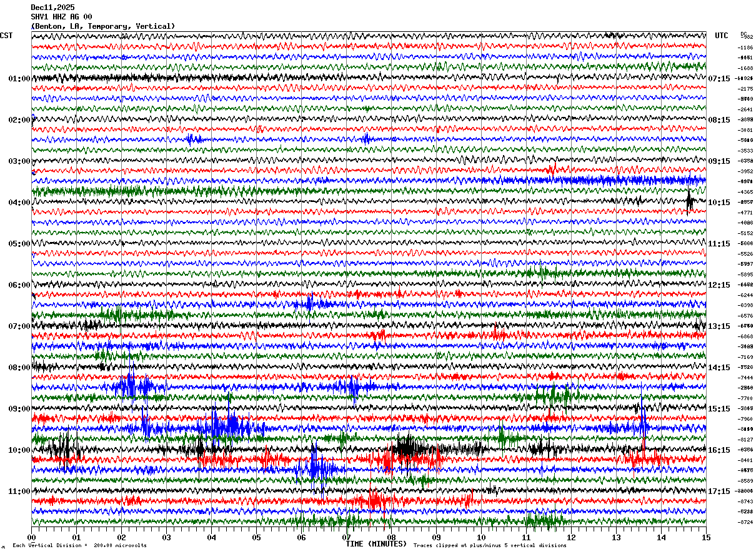The image size is (756, 554).
Task: Click the UTC timezone label
Action: 722,36
